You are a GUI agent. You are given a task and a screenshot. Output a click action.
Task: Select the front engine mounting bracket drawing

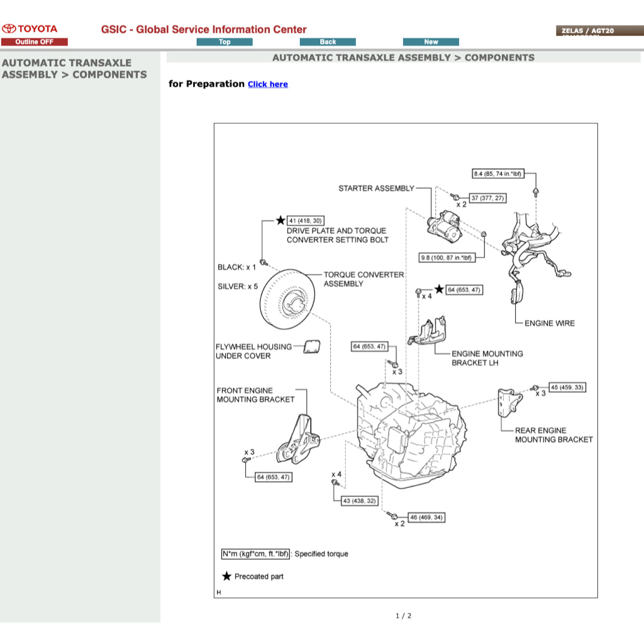298,440
